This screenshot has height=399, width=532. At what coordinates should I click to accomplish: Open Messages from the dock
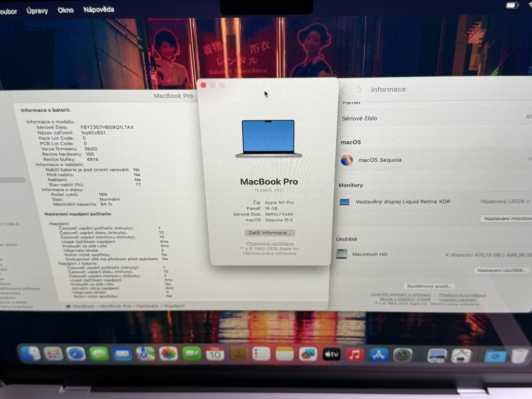tap(99, 354)
